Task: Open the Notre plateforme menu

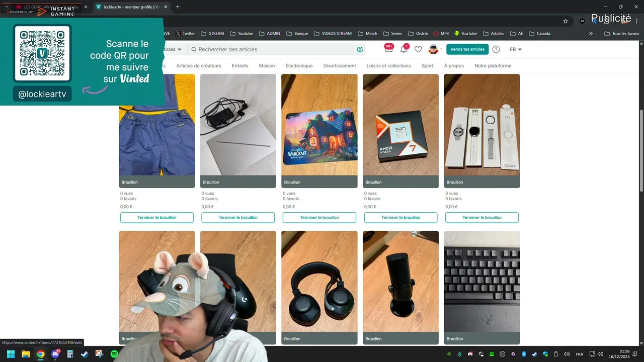Action: (x=493, y=66)
